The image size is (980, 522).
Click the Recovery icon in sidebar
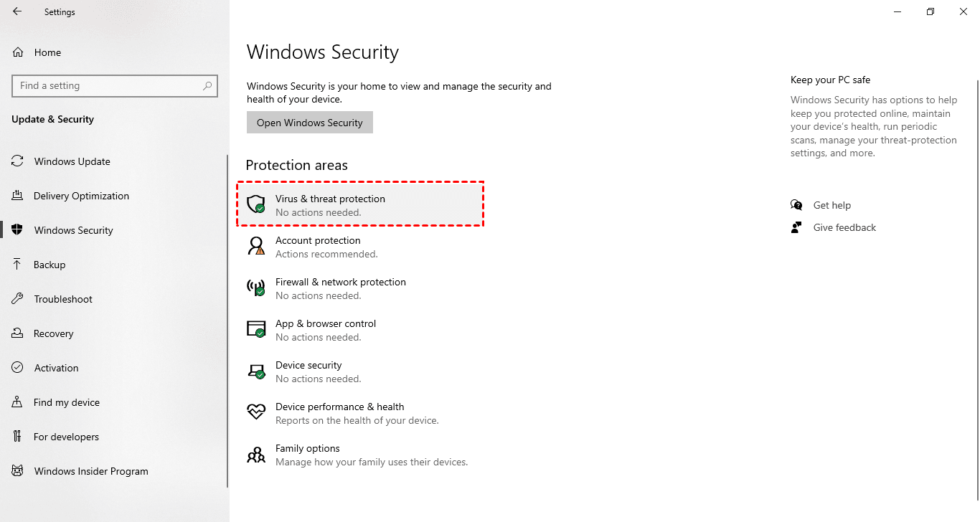(x=17, y=333)
